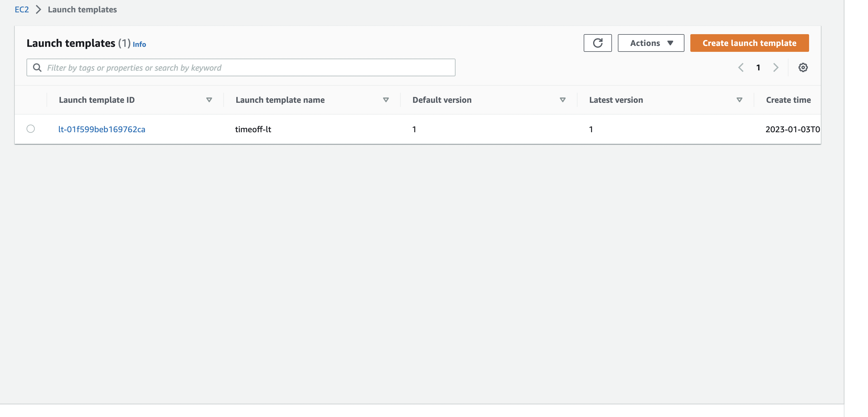This screenshot has height=417, width=868.
Task: Select the timeoff-lt template row
Action: [31, 129]
